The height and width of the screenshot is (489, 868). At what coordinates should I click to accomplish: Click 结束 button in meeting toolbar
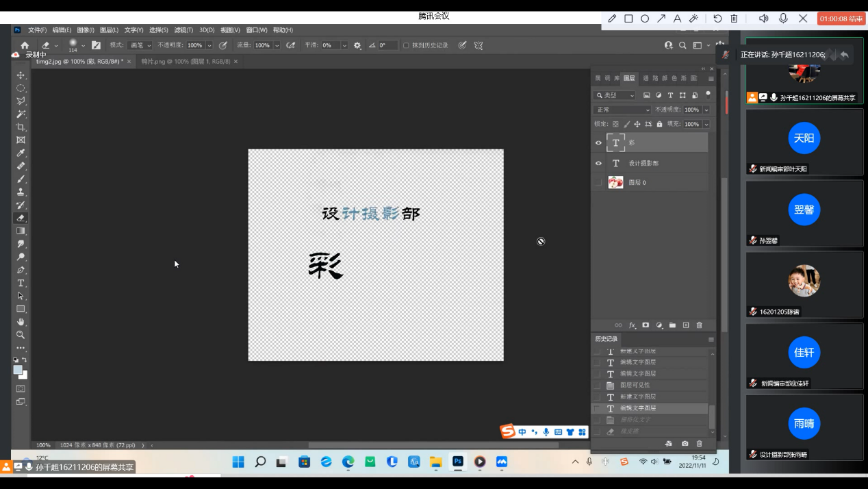pos(842,18)
